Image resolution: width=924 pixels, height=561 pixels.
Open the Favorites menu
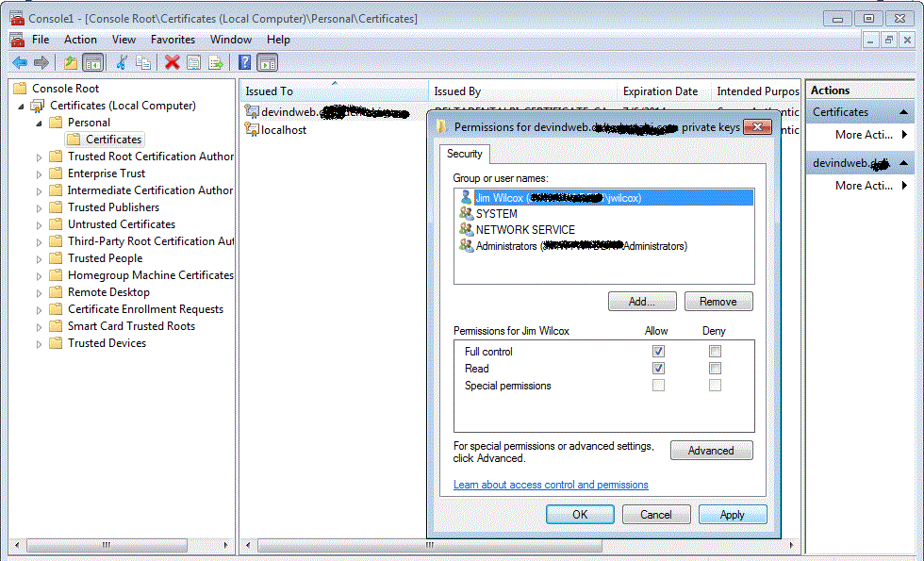pos(173,40)
